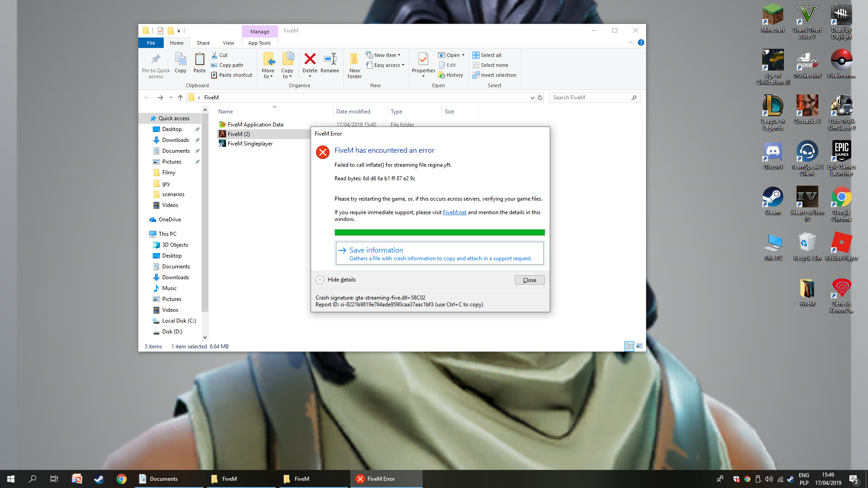This screenshot has width=868, height=488.
Task: Click Save information command link
Action: (x=439, y=253)
